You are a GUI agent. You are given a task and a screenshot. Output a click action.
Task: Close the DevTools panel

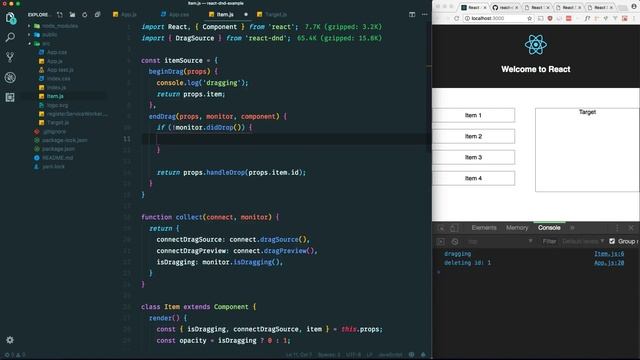tap(631, 228)
